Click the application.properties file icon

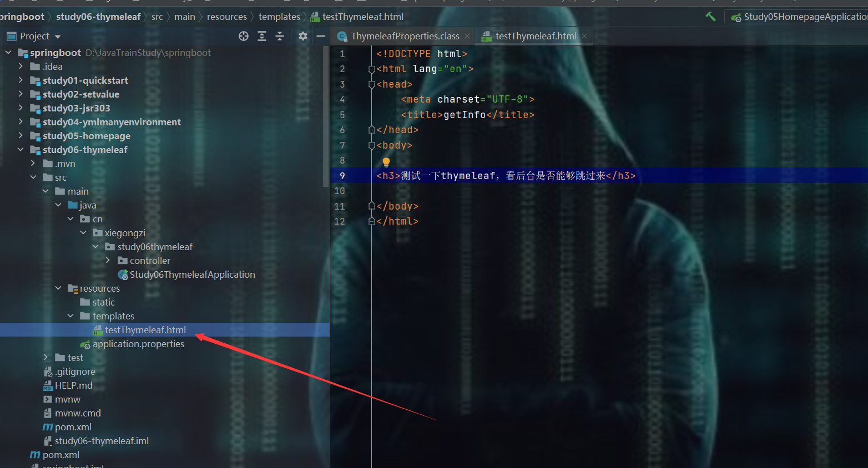pyautogui.click(x=85, y=344)
